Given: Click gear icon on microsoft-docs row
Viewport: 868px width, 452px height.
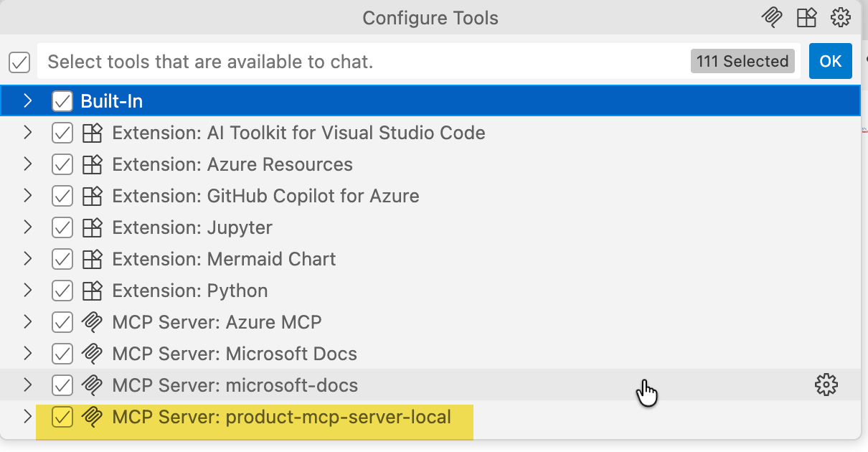Looking at the screenshot, I should (x=826, y=385).
